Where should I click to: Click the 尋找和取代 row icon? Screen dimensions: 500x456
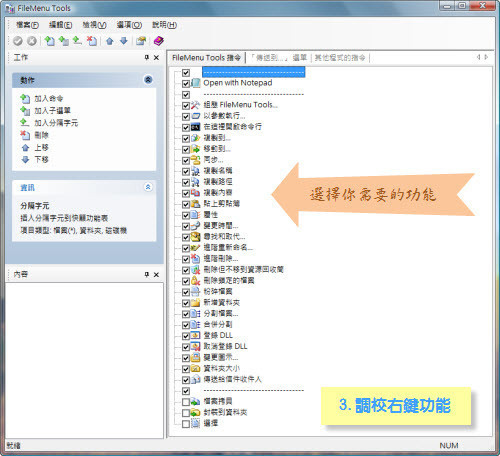coord(196,237)
